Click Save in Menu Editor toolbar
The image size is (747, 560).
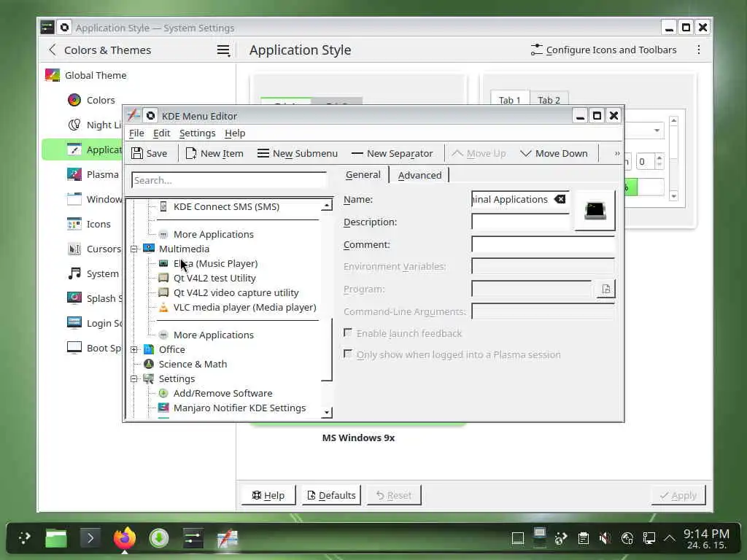(x=149, y=153)
